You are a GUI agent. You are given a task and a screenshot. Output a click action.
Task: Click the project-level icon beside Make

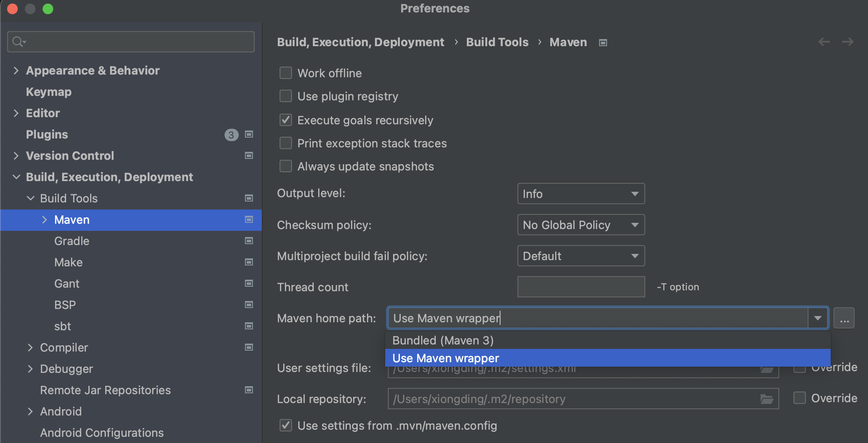point(249,262)
